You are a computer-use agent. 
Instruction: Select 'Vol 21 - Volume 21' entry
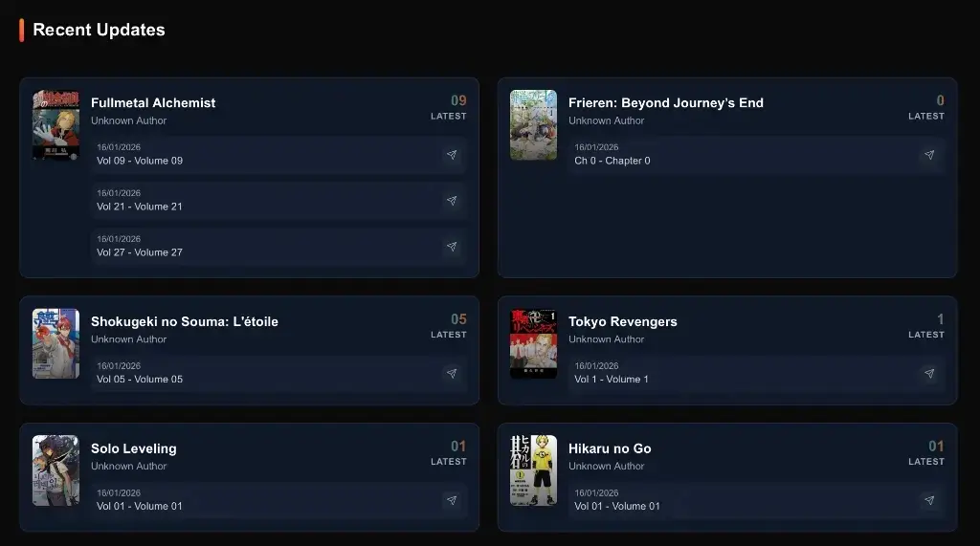[x=278, y=201]
